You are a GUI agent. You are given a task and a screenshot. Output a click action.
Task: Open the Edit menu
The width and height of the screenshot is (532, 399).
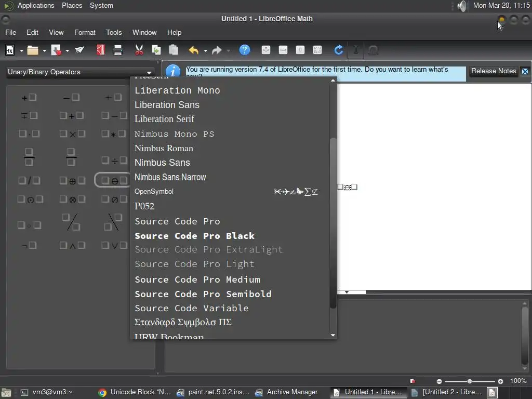tap(32, 32)
